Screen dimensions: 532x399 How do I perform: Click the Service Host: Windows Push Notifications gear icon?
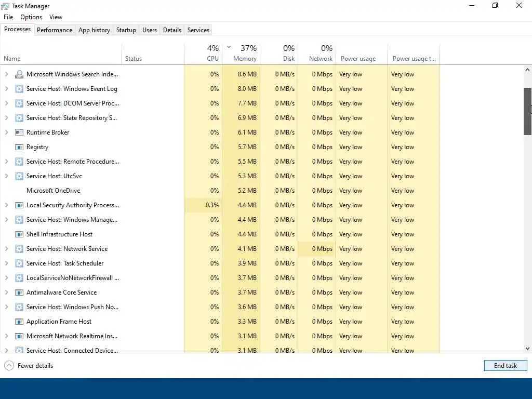pos(19,307)
